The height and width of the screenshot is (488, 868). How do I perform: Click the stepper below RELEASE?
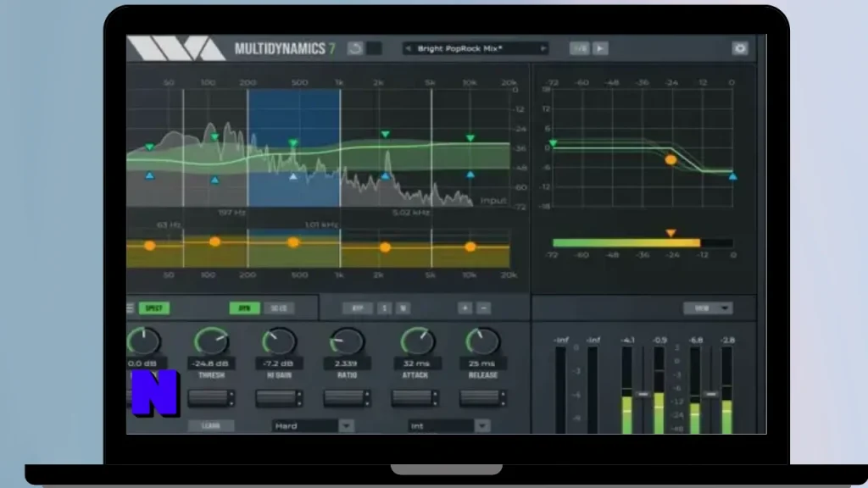tap(482, 398)
